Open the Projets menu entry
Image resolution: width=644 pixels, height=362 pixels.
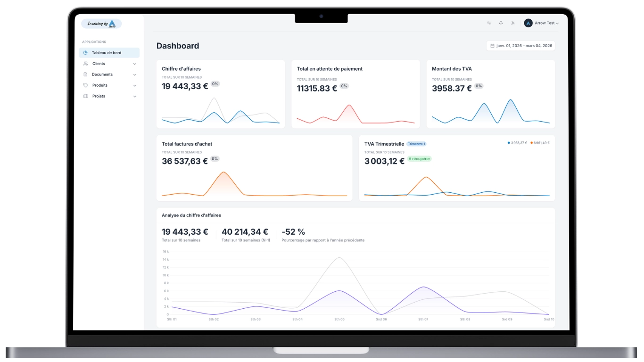[x=99, y=96]
